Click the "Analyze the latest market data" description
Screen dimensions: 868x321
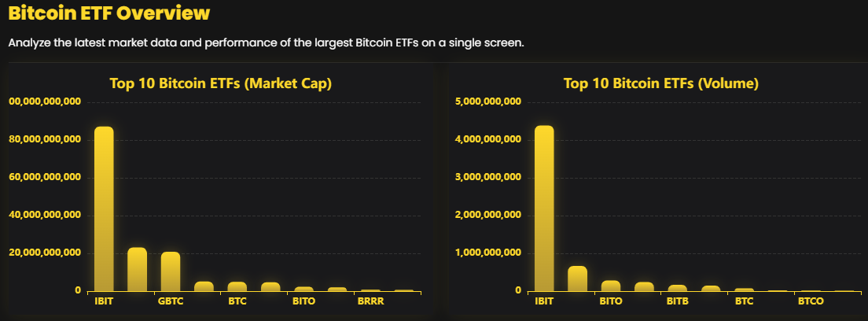(266, 42)
